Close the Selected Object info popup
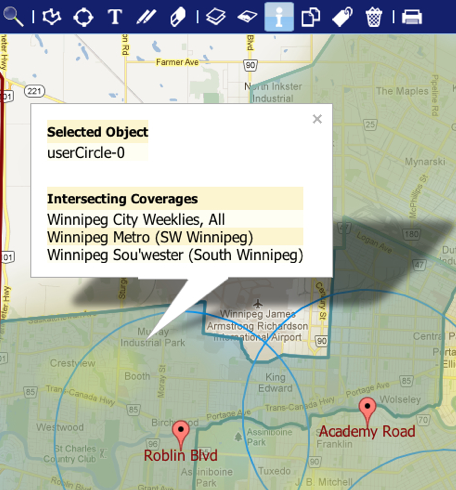The image size is (456, 490). [317, 119]
